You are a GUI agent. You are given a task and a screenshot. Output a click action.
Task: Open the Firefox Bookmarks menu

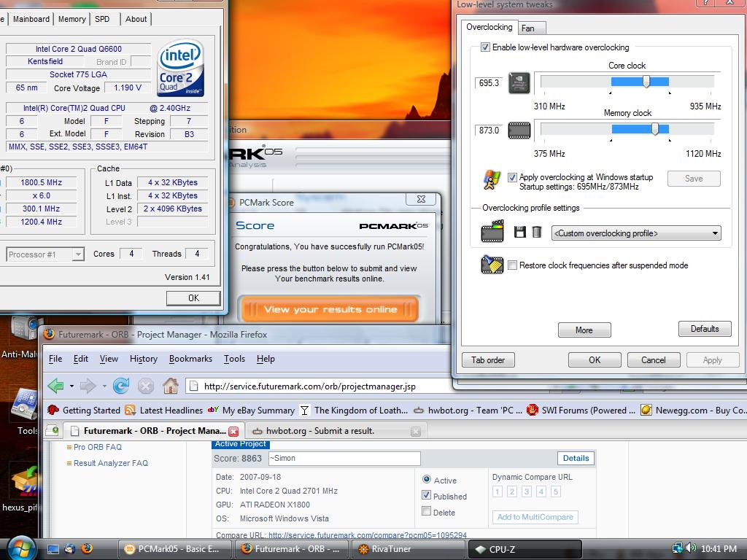pyautogui.click(x=190, y=359)
